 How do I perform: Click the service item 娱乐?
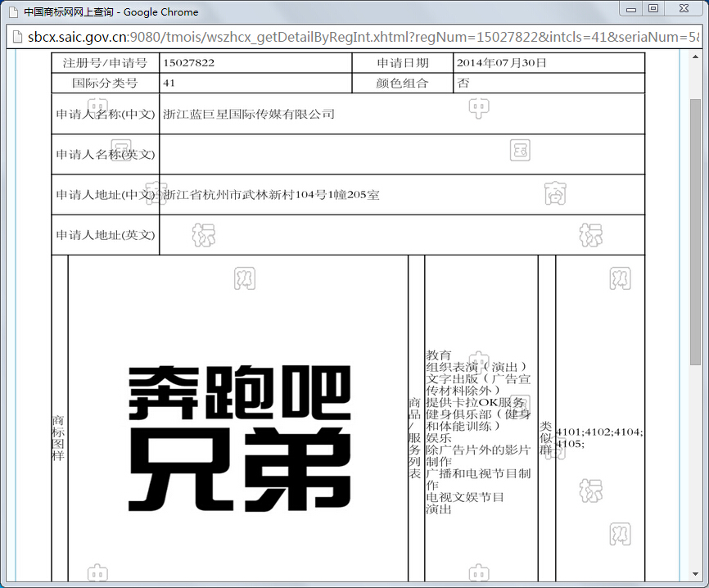tap(439, 438)
